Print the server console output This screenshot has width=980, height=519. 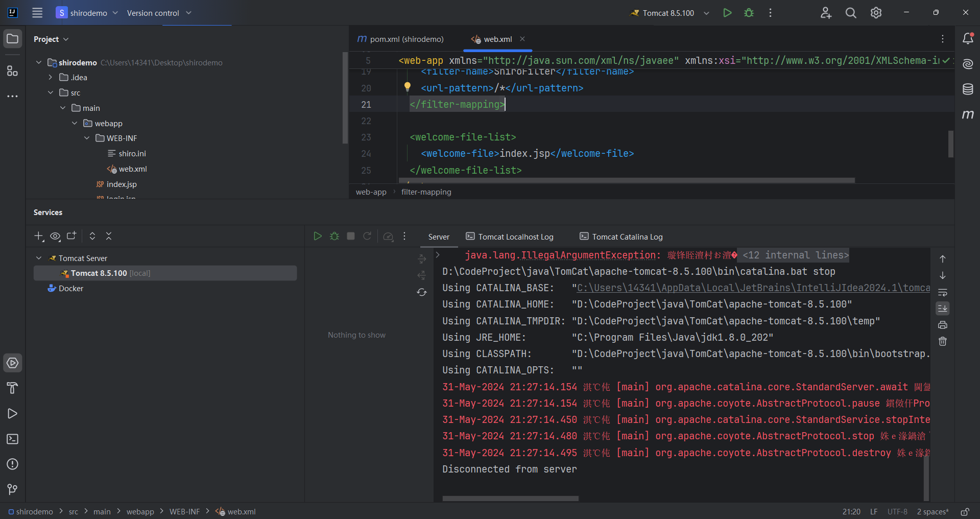tap(943, 325)
